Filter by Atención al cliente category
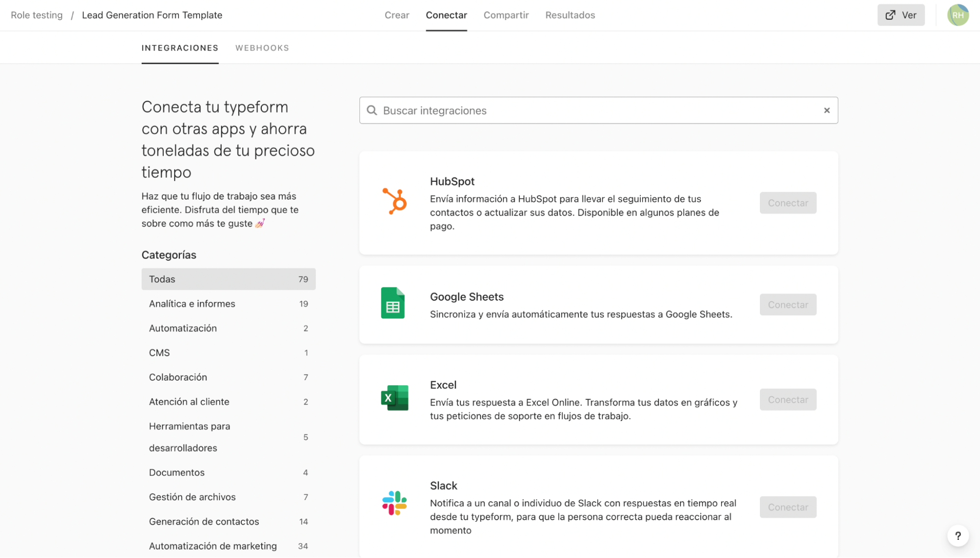This screenshot has height=558, width=980. 228,402
